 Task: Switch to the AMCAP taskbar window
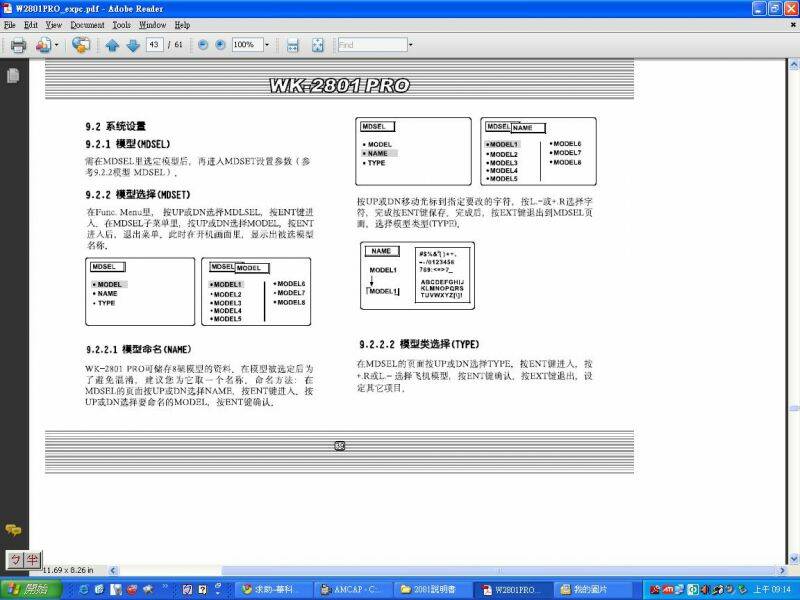[353, 589]
